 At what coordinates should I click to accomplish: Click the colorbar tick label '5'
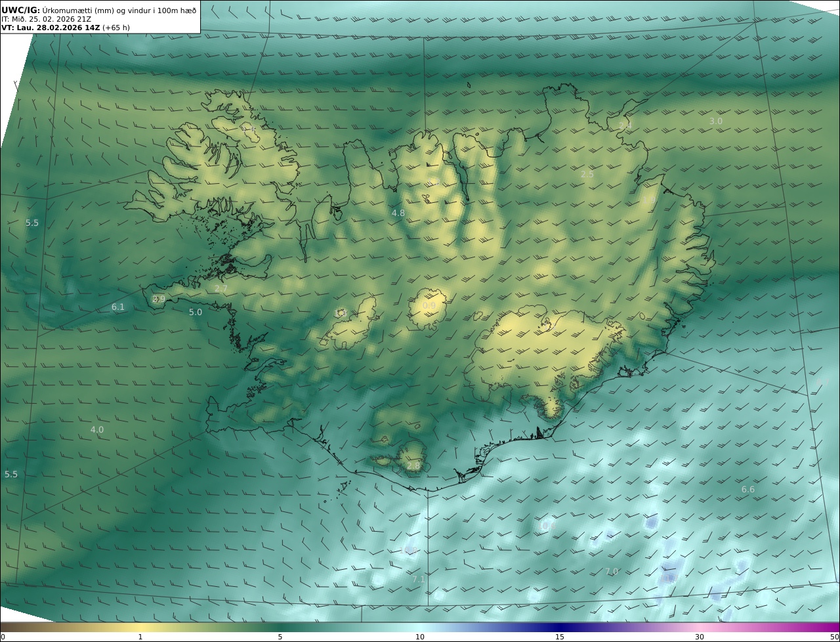point(280,637)
